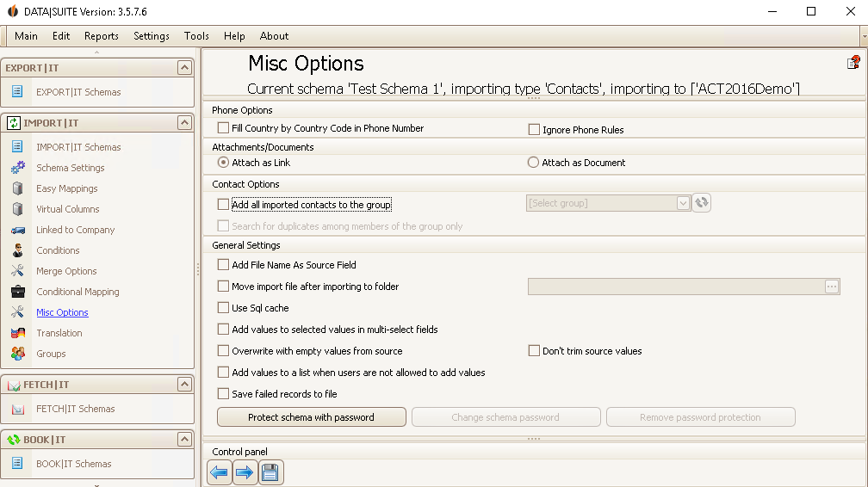Image resolution: width=868 pixels, height=487 pixels.
Task: Select Attach as Document radio button
Action: pyautogui.click(x=533, y=162)
